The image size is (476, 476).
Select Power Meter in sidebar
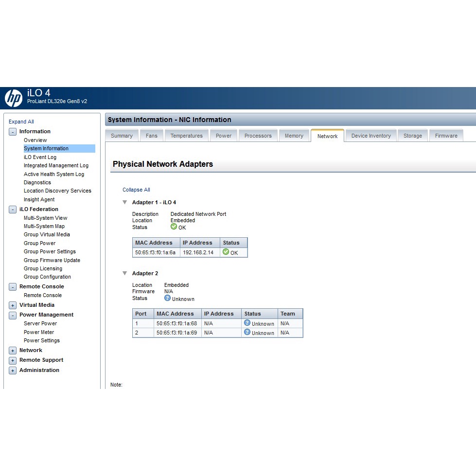39,332
